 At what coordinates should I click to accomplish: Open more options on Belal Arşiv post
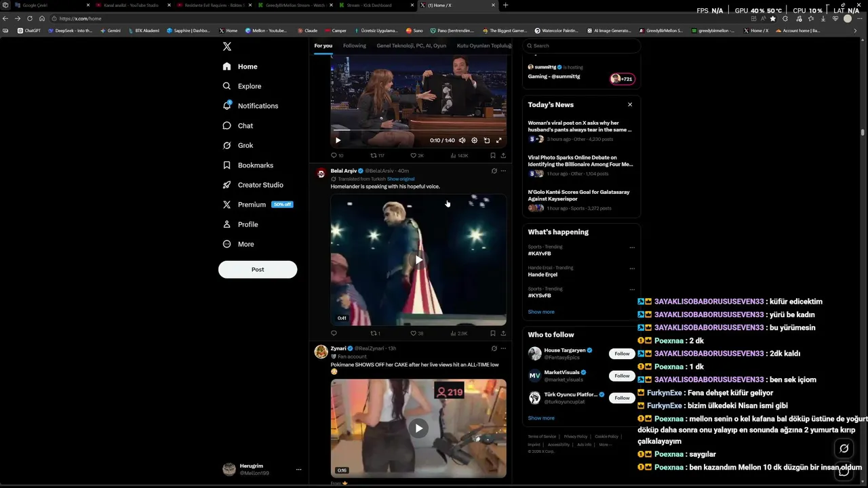tap(503, 171)
